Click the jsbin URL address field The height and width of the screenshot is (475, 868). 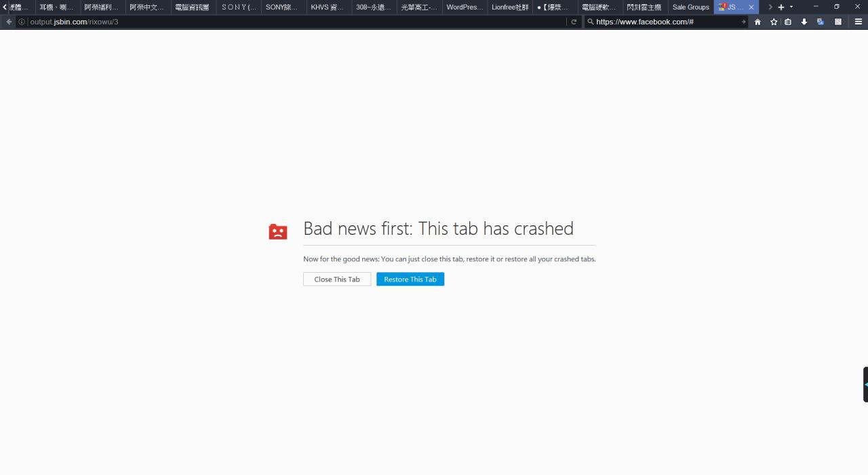[x=292, y=22]
